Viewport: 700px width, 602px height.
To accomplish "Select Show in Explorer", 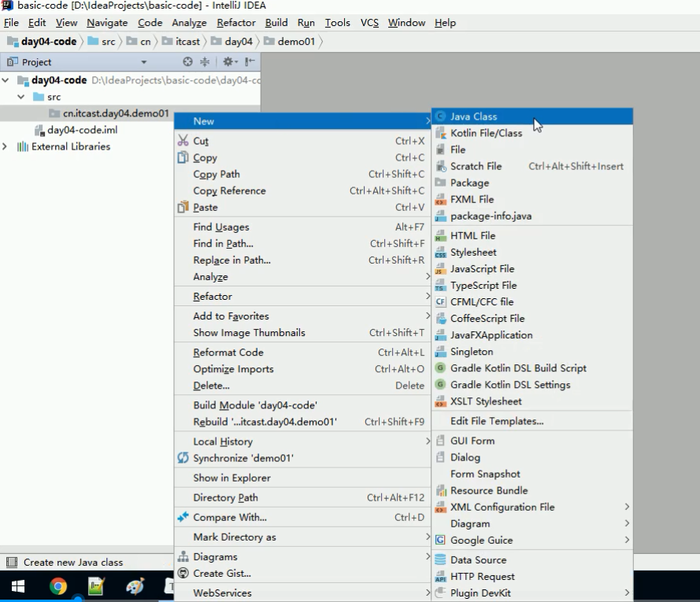I will coord(302,478).
